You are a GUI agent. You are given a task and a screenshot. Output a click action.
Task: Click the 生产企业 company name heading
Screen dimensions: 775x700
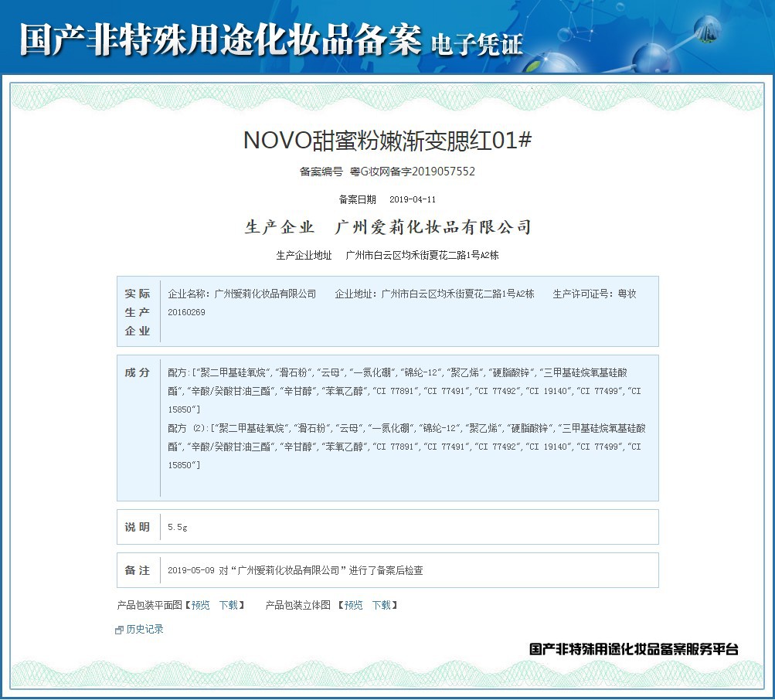point(387,227)
